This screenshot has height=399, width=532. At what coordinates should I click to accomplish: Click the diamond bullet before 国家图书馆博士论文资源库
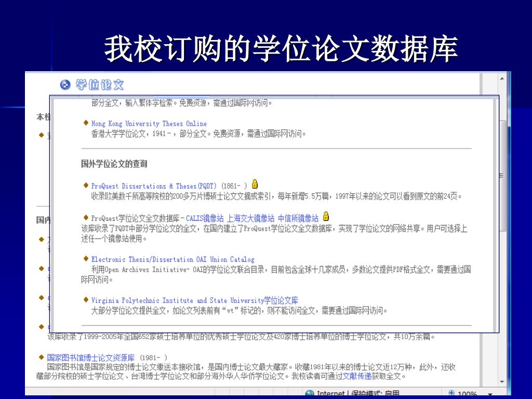pos(42,357)
